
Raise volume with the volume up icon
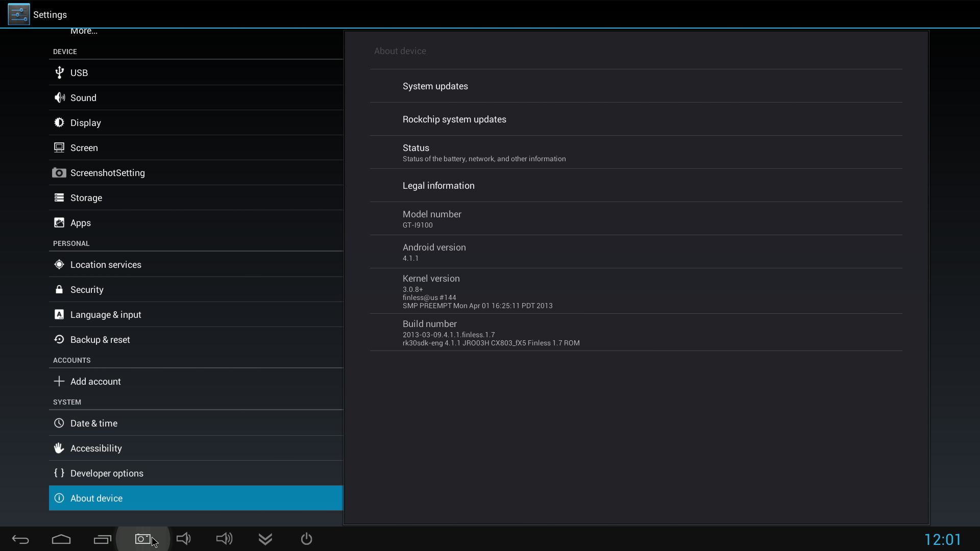point(225,539)
